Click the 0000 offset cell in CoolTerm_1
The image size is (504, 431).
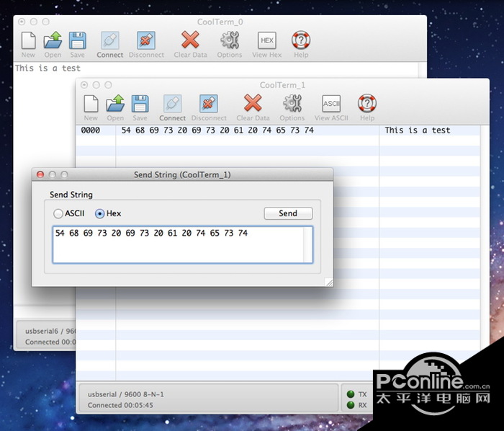[90, 130]
